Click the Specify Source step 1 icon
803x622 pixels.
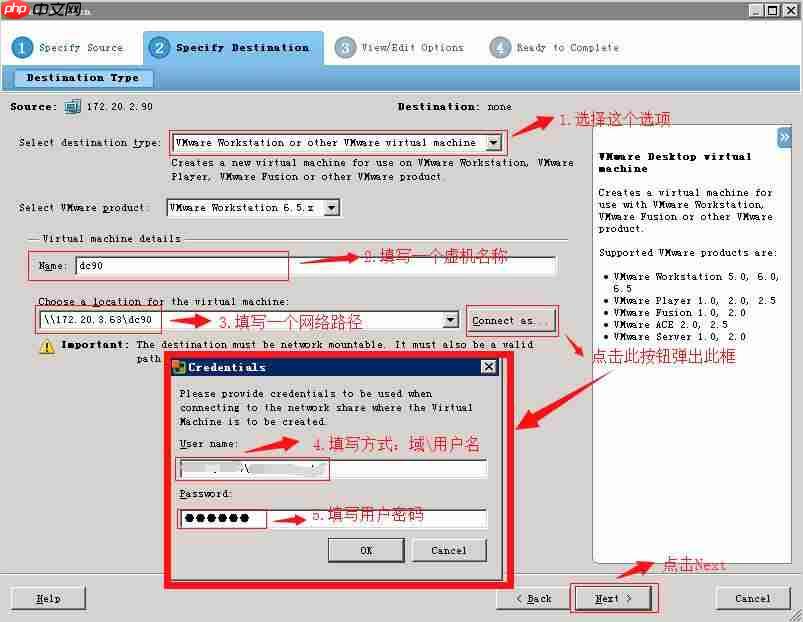(x=21, y=47)
